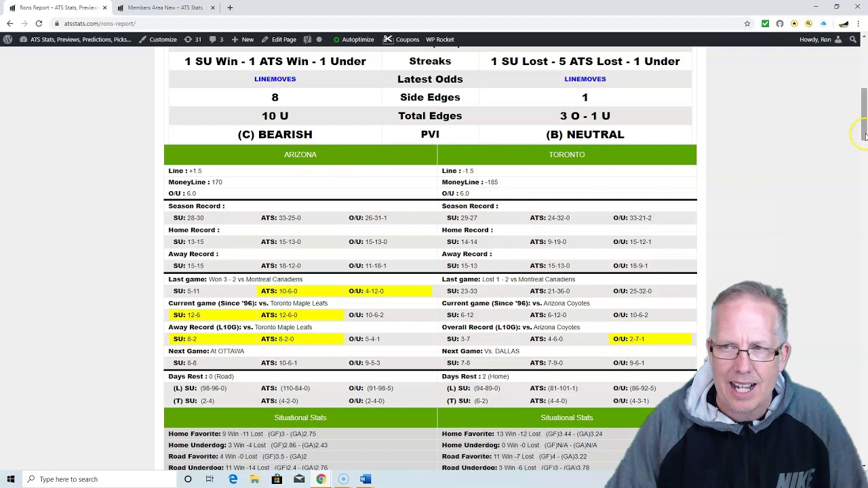Open the New content menu

[x=242, y=39]
